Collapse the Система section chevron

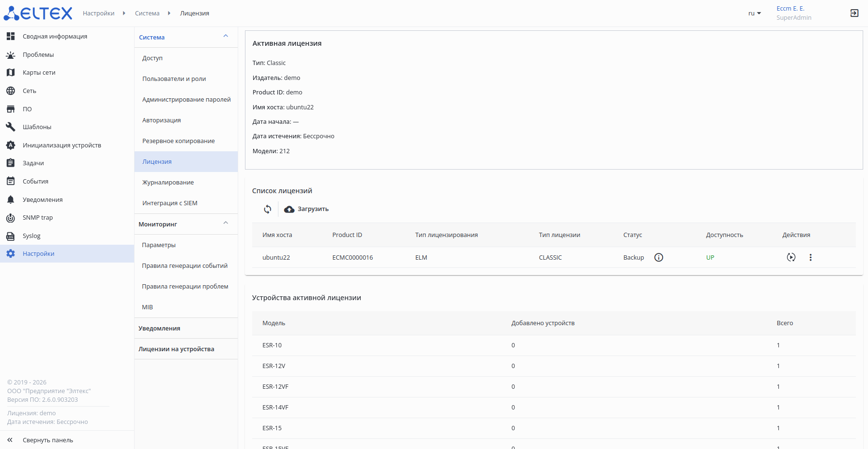[226, 37]
